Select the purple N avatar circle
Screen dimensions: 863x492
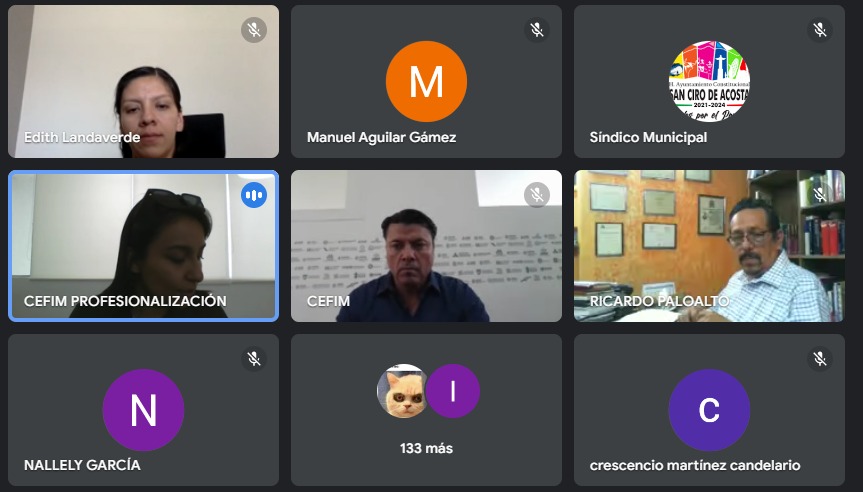[x=143, y=410]
